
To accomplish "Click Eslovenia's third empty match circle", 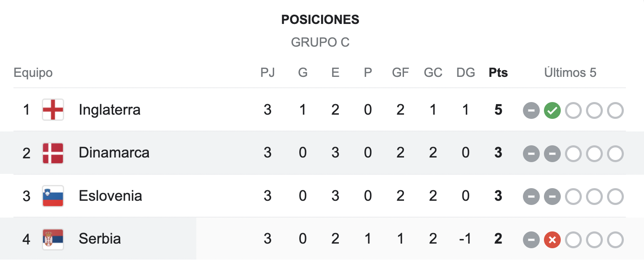I will 615,197.
